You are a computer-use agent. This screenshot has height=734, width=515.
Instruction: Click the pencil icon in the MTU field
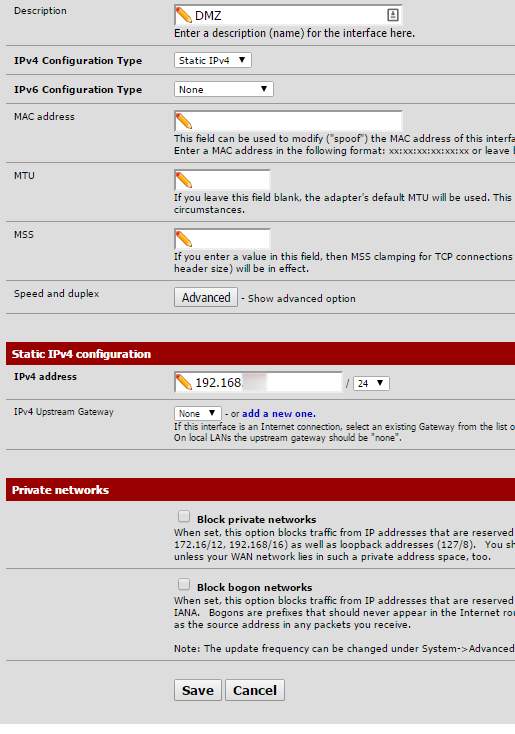tap(184, 180)
